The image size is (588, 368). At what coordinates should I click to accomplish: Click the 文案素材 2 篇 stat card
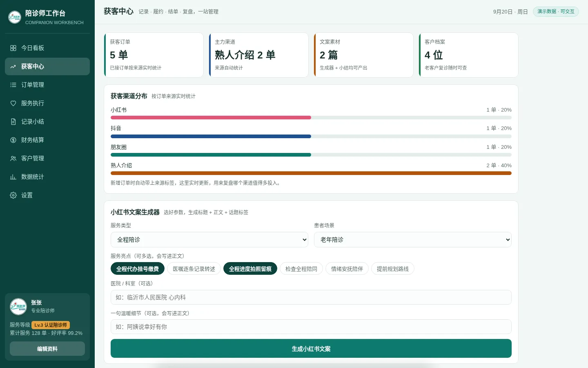[364, 55]
